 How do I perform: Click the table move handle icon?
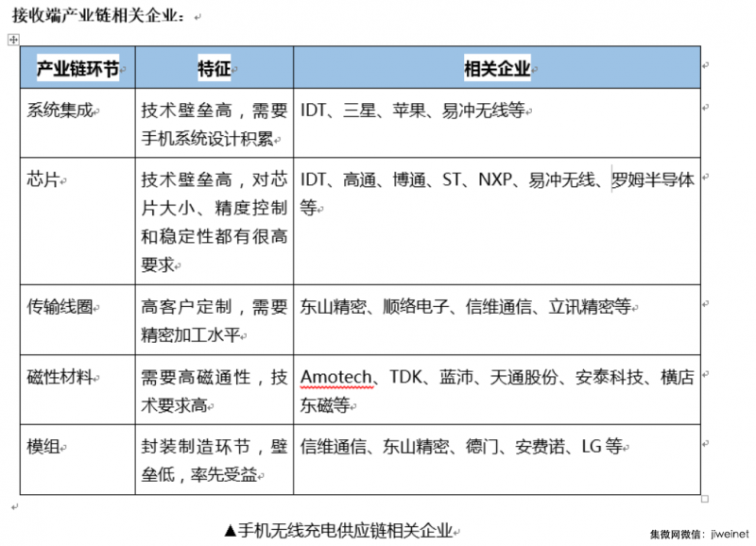12,39
